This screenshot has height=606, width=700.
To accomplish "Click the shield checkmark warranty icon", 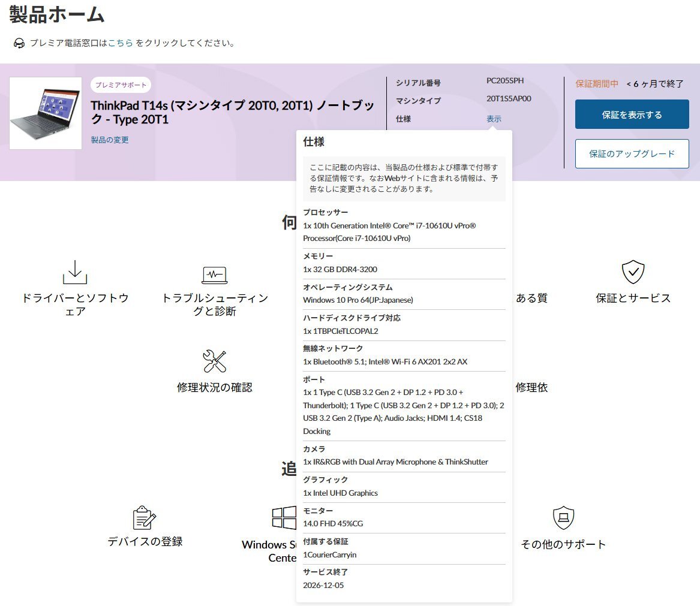I will [x=633, y=272].
